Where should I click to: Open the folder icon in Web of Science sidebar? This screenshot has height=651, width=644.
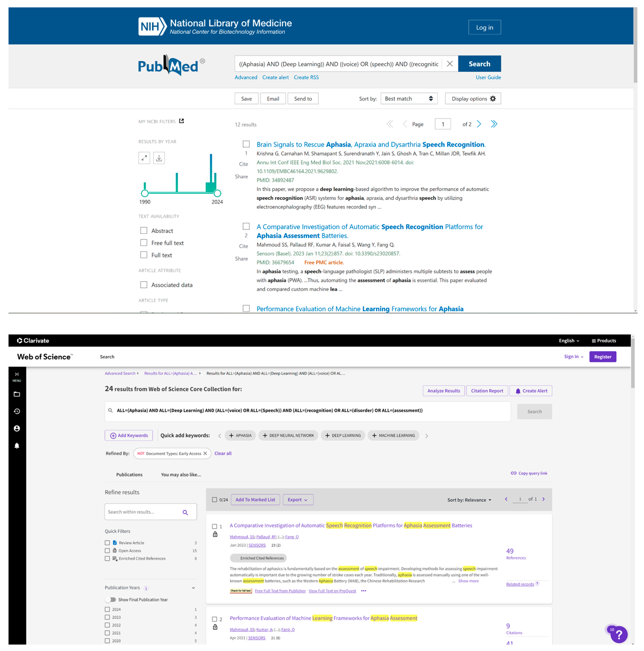17,394
